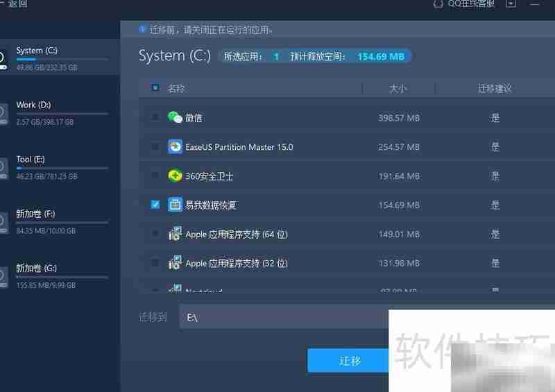Select Work (D:) in the sidebar

coord(60,113)
